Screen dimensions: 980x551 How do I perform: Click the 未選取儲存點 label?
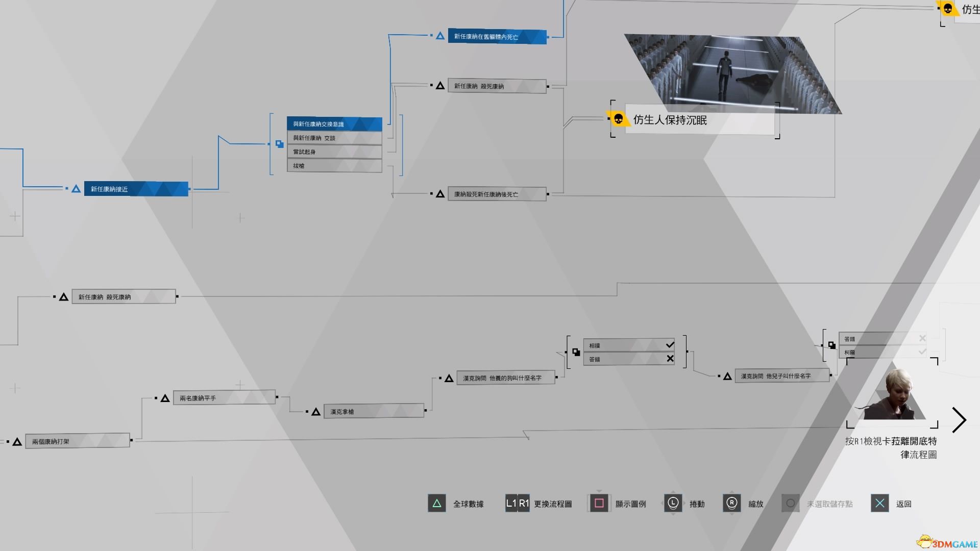click(x=830, y=504)
